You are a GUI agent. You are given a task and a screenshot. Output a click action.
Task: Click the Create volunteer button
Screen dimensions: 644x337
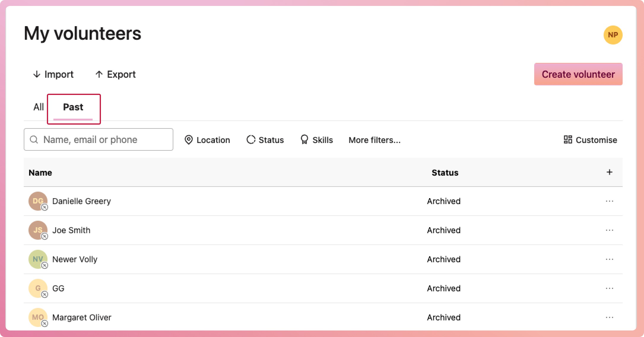578,74
